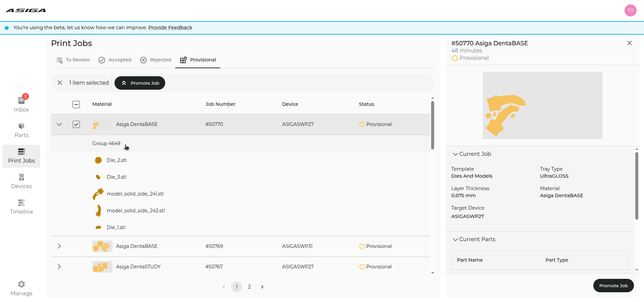
Task: Switch to the To Review tab
Action: 73,60
